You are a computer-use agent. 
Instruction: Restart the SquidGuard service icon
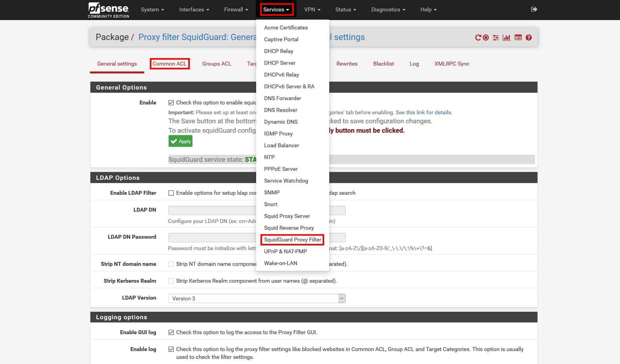[478, 38]
